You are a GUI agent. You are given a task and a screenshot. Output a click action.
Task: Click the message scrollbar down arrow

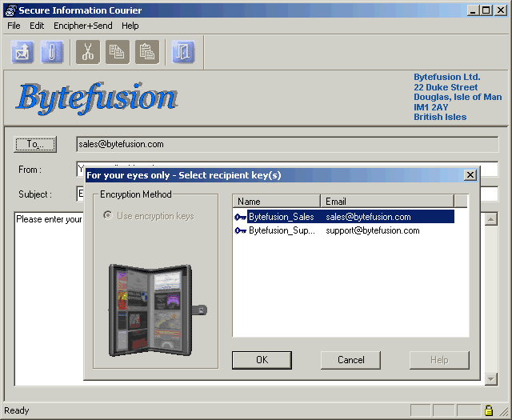pyautogui.click(x=491, y=379)
